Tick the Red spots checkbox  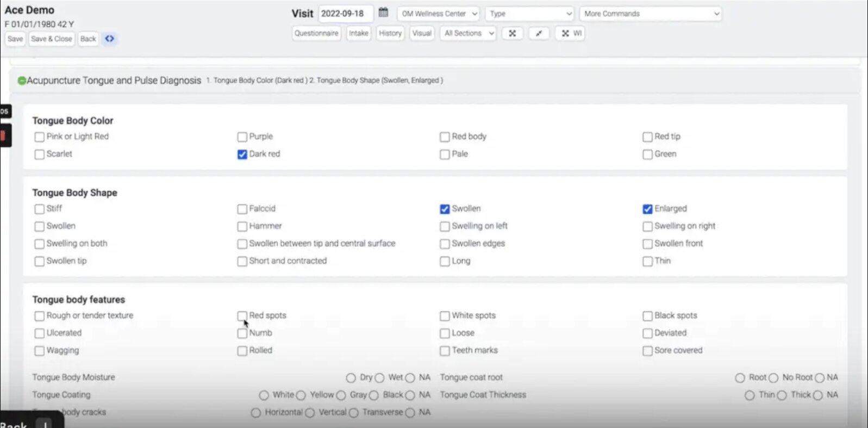click(242, 316)
